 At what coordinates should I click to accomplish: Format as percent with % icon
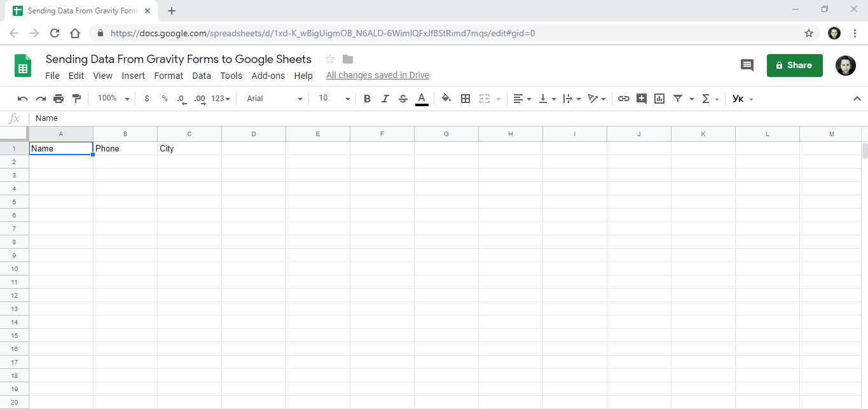165,99
